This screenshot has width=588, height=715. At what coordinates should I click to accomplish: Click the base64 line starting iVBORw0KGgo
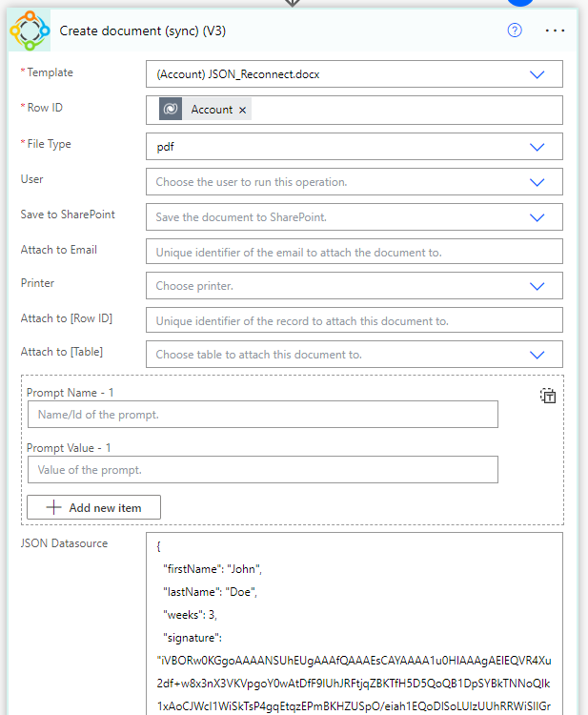point(355,661)
